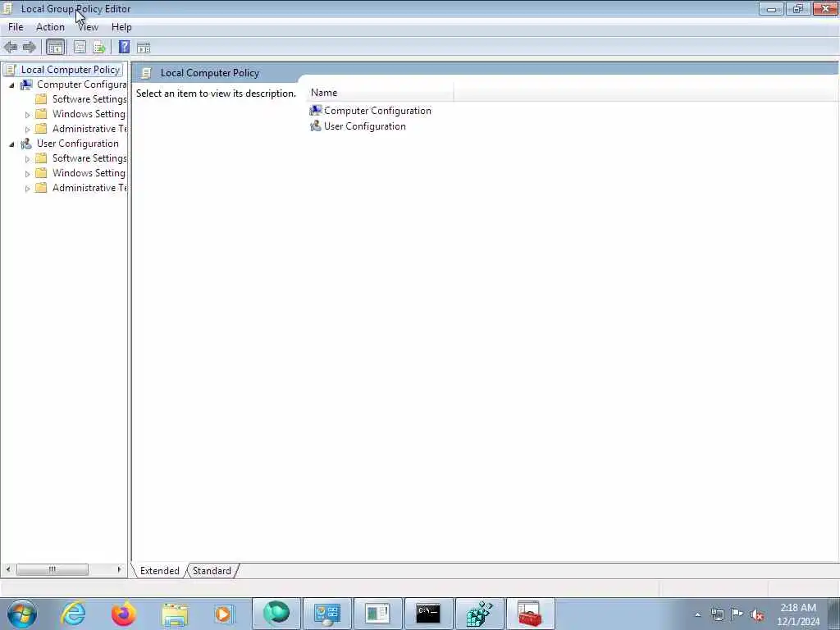Switch to the Registry Editor cubes taskbar icon
This screenshot has width=840, height=630.
tap(479, 614)
